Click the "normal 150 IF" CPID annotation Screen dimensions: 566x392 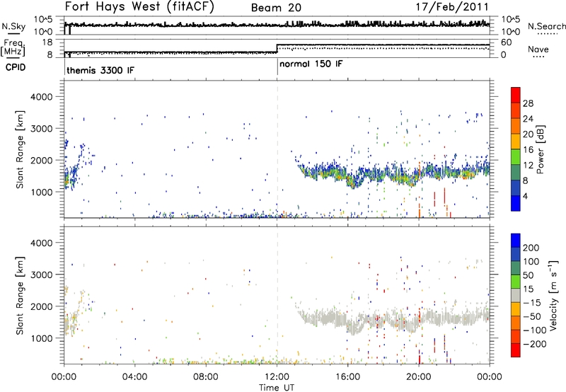(311, 64)
